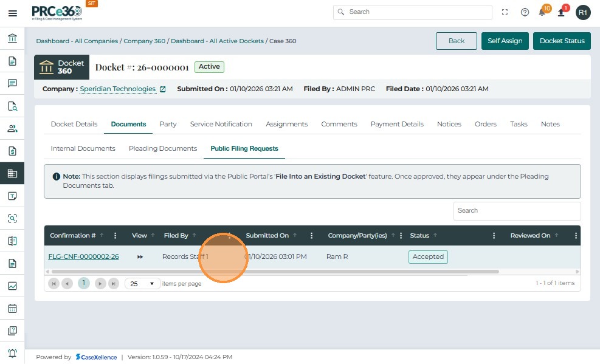Open Status column options menu
The image size is (600, 364).
tap(494, 236)
